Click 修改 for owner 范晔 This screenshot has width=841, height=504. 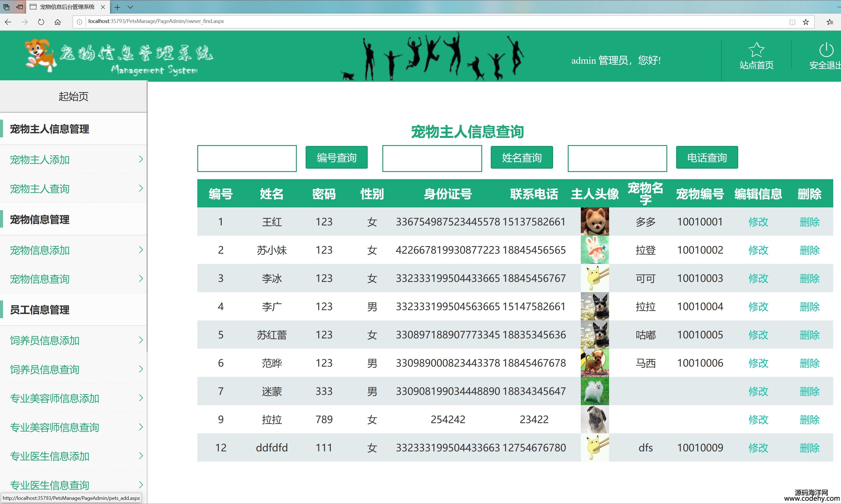coord(758,363)
